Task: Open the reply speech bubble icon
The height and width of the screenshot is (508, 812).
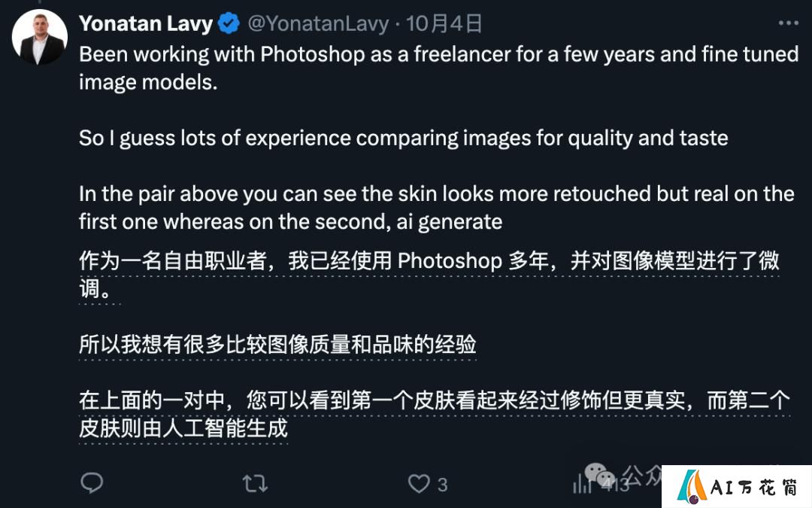Action: coord(92,483)
